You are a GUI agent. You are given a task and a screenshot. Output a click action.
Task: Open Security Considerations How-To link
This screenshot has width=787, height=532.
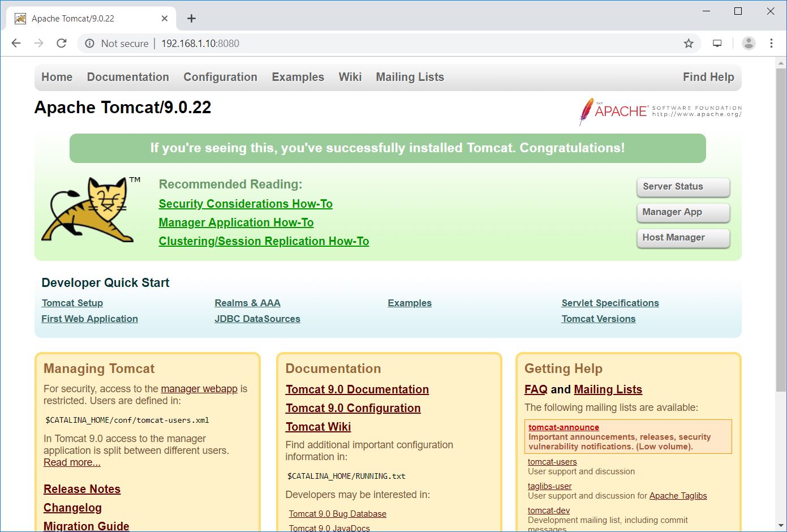click(246, 204)
